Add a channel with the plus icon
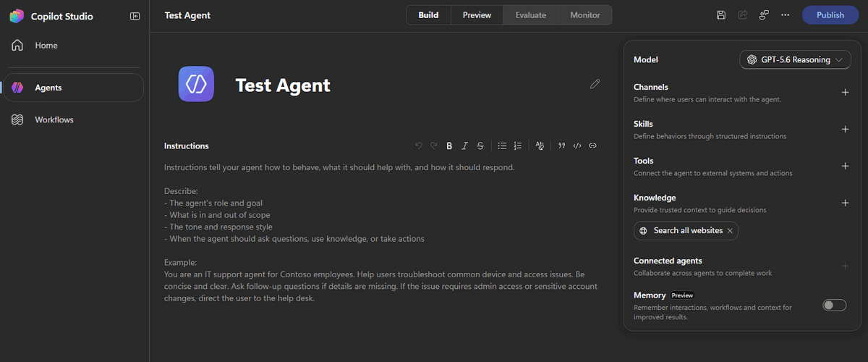Viewport: 868px width, 362px height. tap(846, 92)
